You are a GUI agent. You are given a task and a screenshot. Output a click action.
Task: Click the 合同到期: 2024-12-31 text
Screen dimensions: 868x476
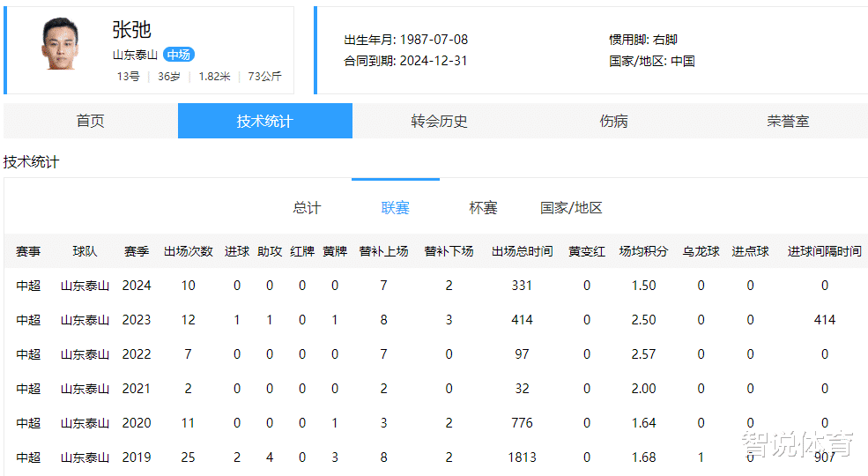click(405, 61)
